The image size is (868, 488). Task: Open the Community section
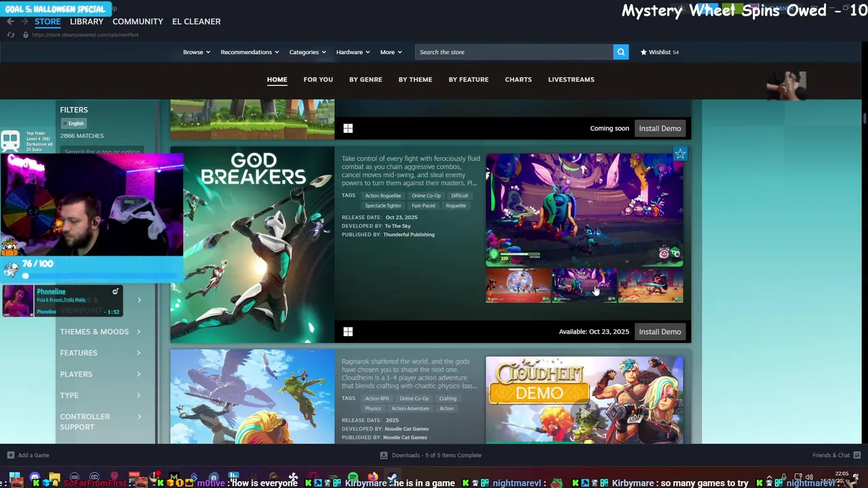coord(138,22)
